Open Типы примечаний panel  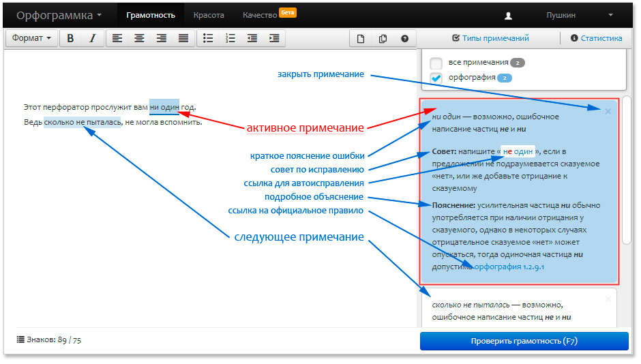490,38
